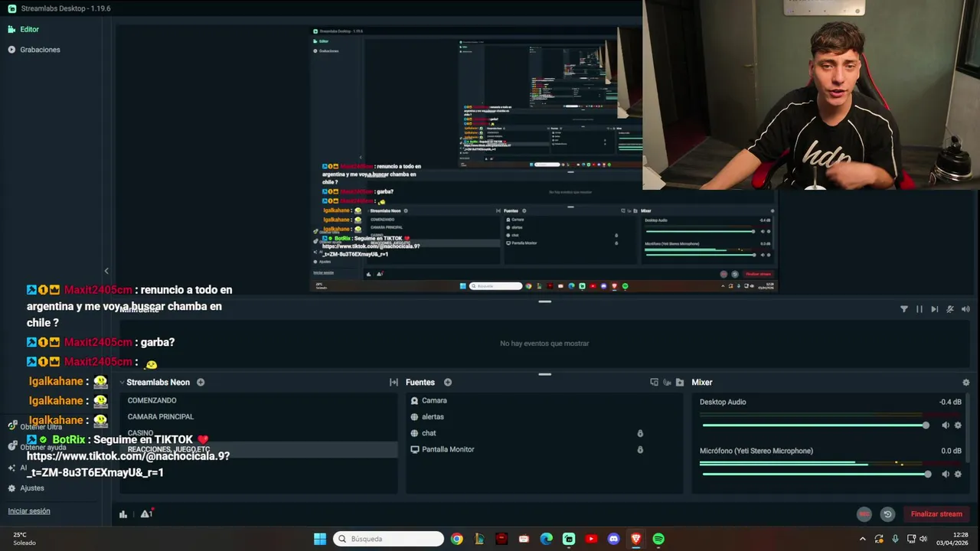Click the Iniciar sesión link
The image size is (980, 551).
29,511
